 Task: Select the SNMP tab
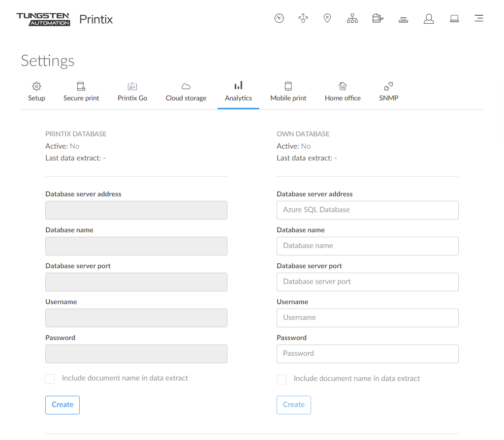click(x=388, y=92)
